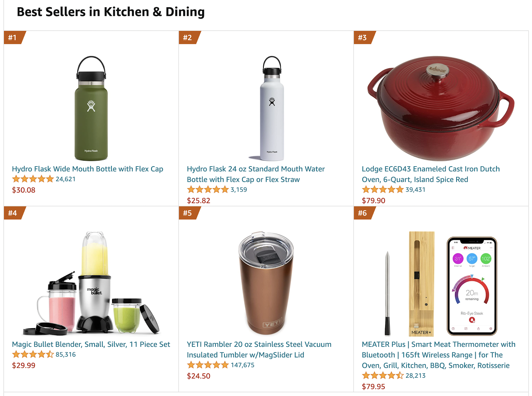Open the white Hydro Flask bottle image

(272, 108)
